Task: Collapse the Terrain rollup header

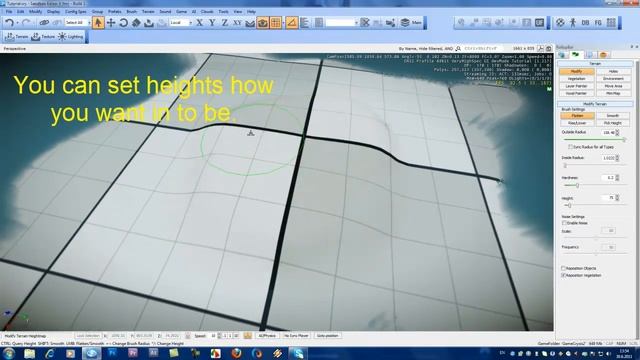Action: (x=595, y=64)
